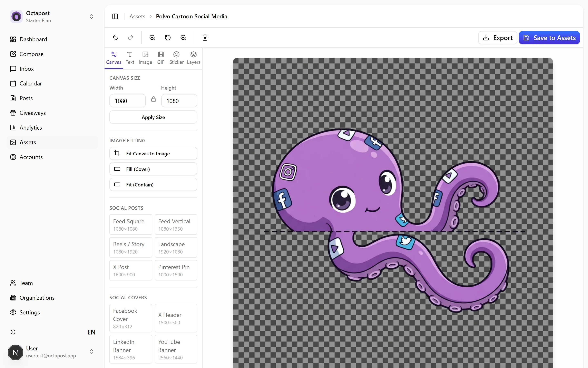
Task: Switch to the Canvas tab
Action: pyautogui.click(x=114, y=58)
